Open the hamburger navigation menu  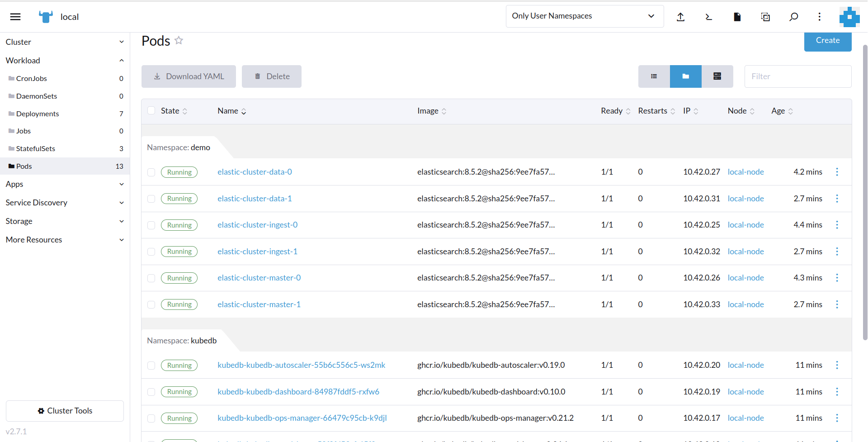15,17
